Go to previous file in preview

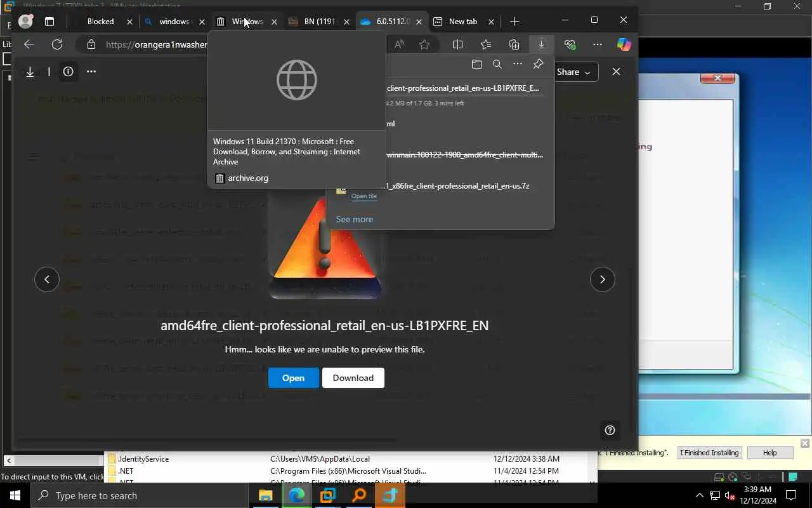point(47,279)
